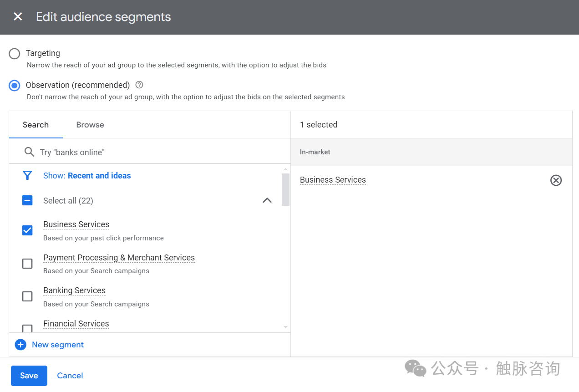Screen dimensions: 579x392
Task: Click the Banking Services segment label
Action: (x=74, y=290)
